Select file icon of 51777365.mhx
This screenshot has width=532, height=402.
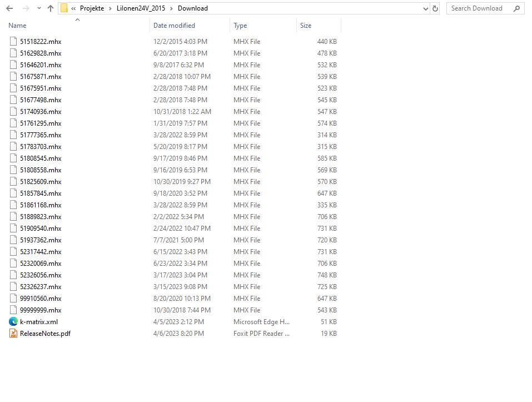pyautogui.click(x=13, y=135)
